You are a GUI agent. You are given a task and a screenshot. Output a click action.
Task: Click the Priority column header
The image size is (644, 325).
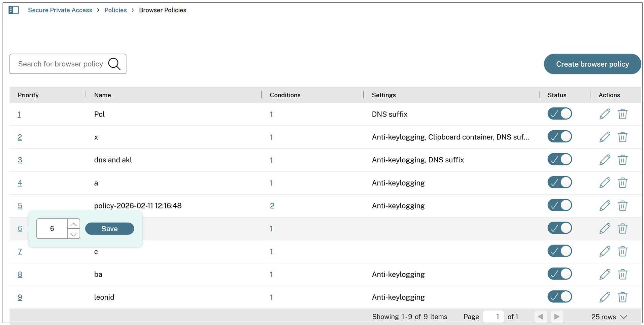[28, 95]
